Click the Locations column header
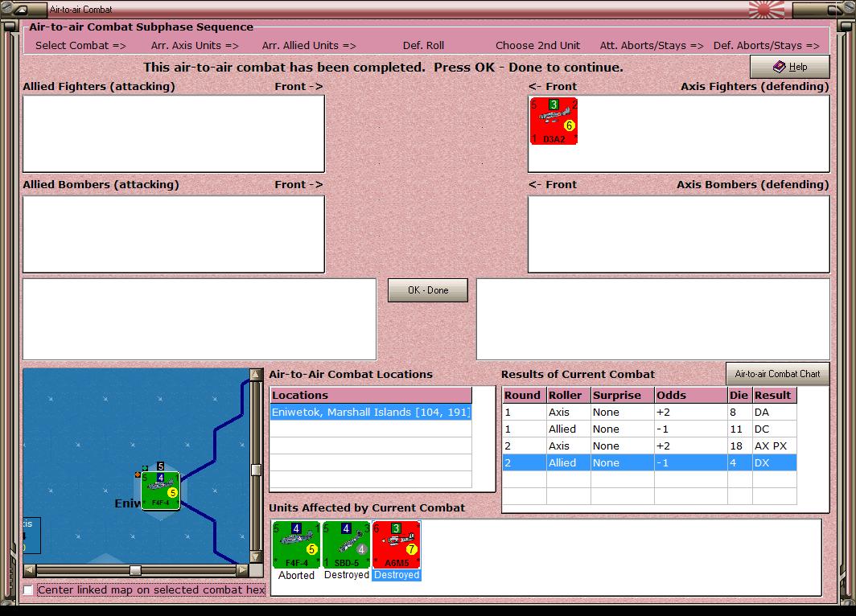 [x=371, y=395]
